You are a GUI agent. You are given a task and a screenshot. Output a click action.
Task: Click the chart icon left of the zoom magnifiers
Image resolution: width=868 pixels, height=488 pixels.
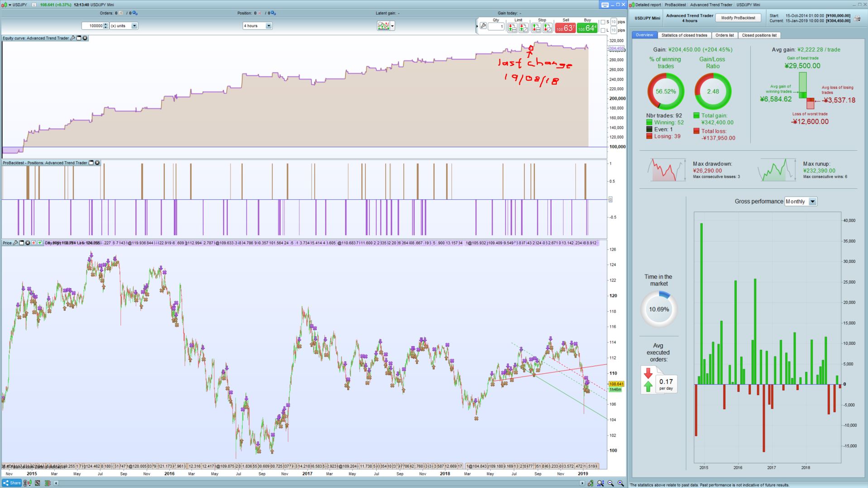(590, 483)
